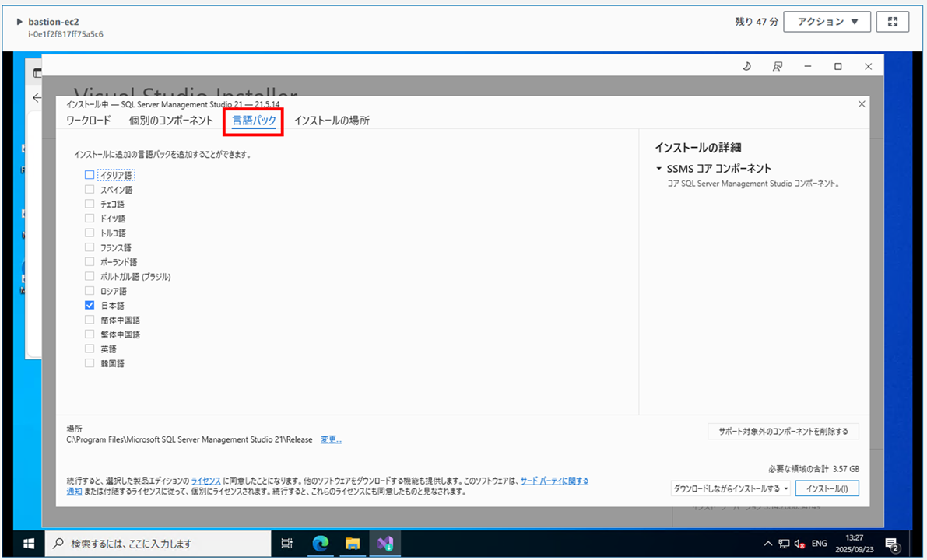Toggle the Visual Studio Installer theme moon icon

pyautogui.click(x=746, y=67)
